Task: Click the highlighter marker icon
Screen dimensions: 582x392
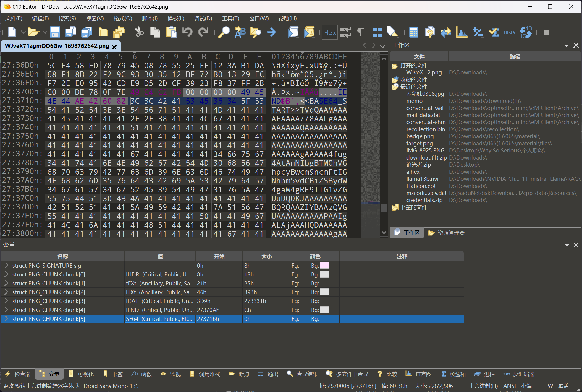Action: point(393,32)
